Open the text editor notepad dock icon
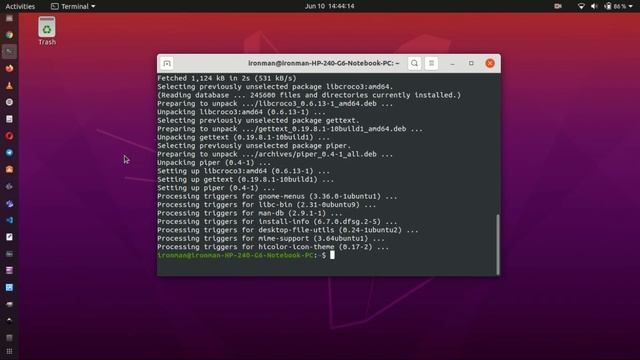 pos(9,237)
